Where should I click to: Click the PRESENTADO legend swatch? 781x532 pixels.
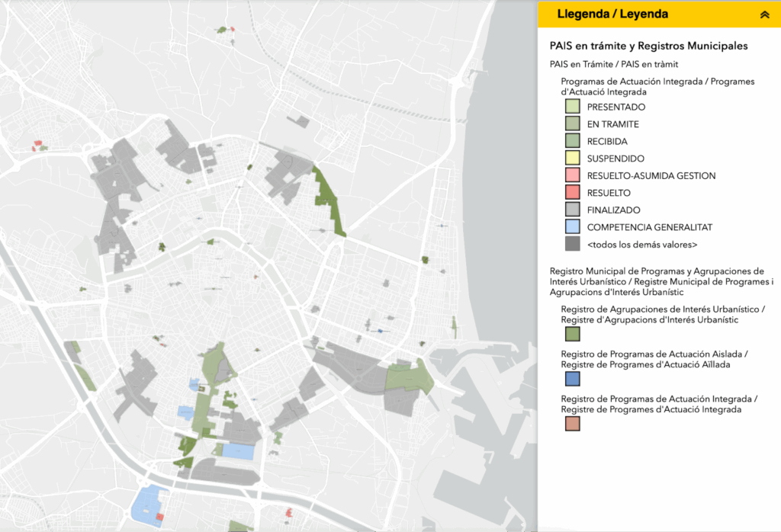(x=572, y=107)
